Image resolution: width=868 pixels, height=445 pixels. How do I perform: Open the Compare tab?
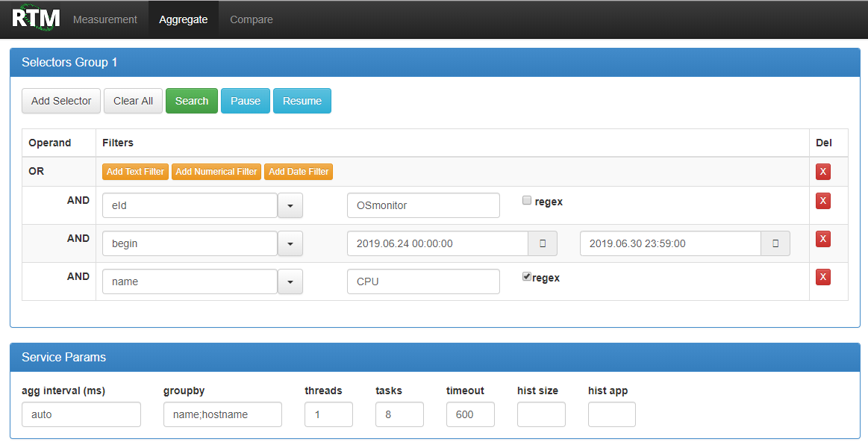click(x=252, y=19)
